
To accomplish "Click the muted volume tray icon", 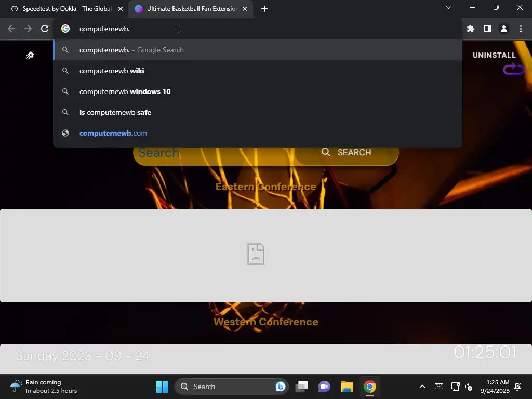I will pyautogui.click(x=469, y=387).
